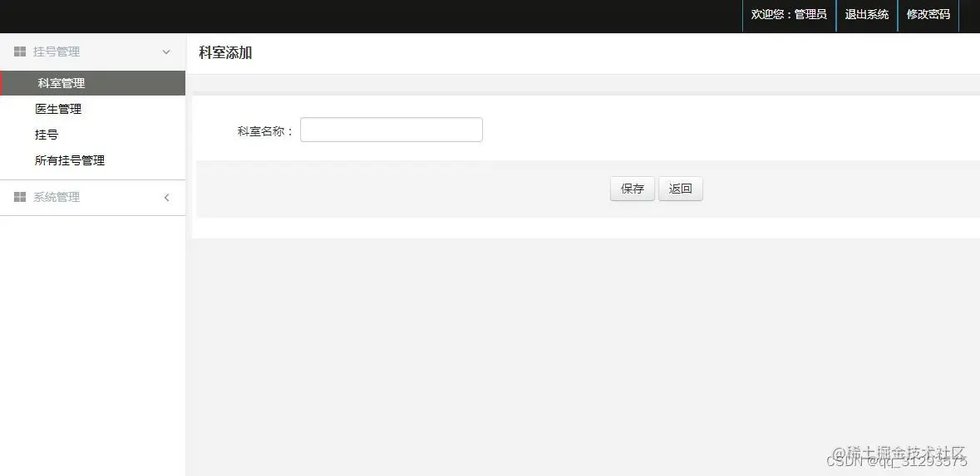
Task: Open 所有挂号管理 in the sidebar
Action: [69, 160]
